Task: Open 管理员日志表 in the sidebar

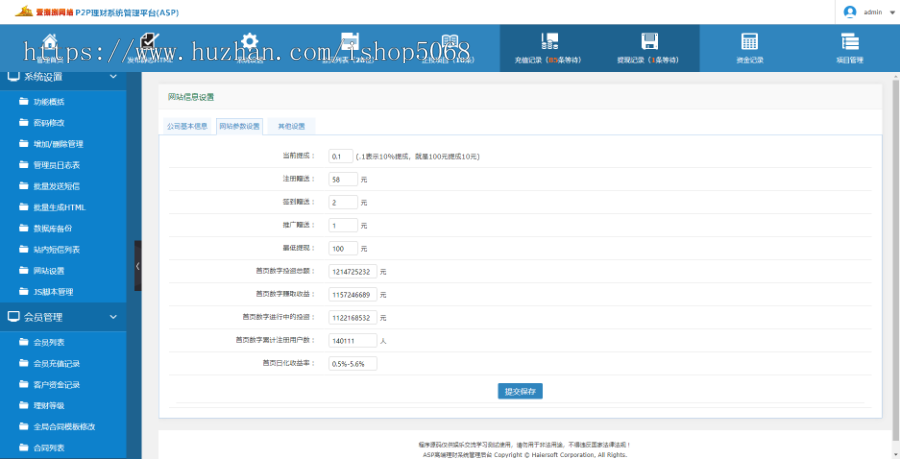Action: click(56, 165)
